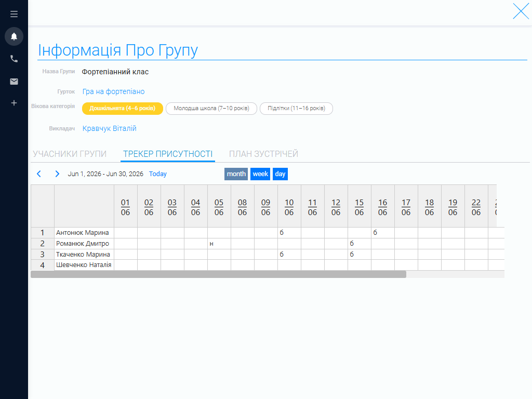Close the group info panel with X
This screenshot has height=399, width=532.
[521, 11]
